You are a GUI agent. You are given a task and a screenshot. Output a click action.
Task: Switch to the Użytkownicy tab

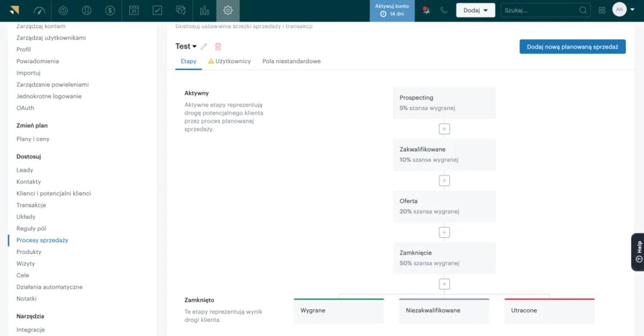point(229,61)
